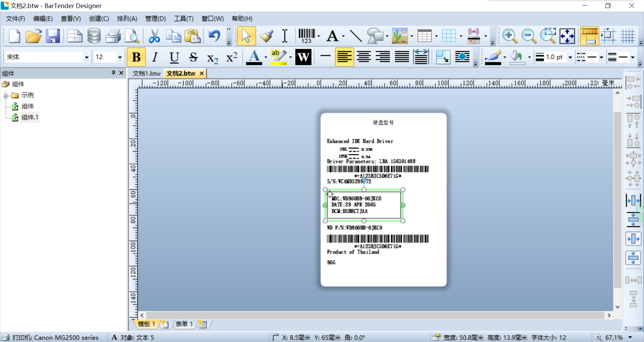This screenshot has width=644, height=342.
Task: Open database connection setup icon
Action: click(x=94, y=36)
